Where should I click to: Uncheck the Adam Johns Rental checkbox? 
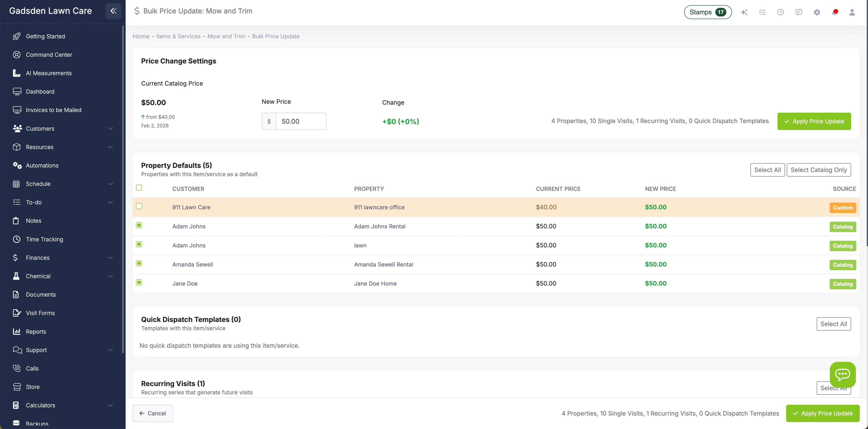(x=139, y=226)
